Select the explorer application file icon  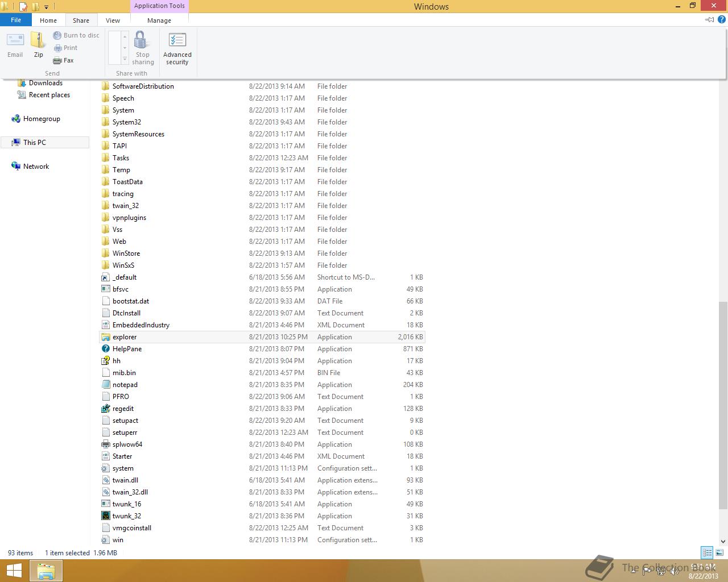click(105, 337)
